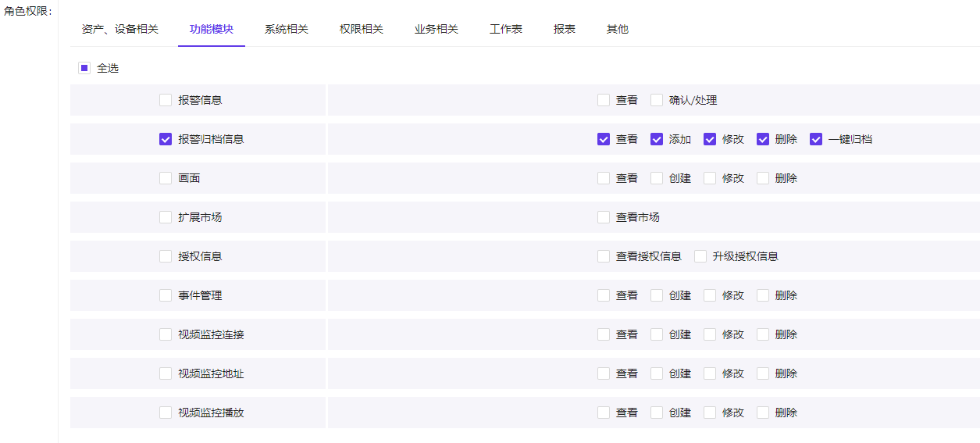This screenshot has width=980, height=443.
Task: Switch to the 资产、设备相关 tab
Action: point(120,29)
